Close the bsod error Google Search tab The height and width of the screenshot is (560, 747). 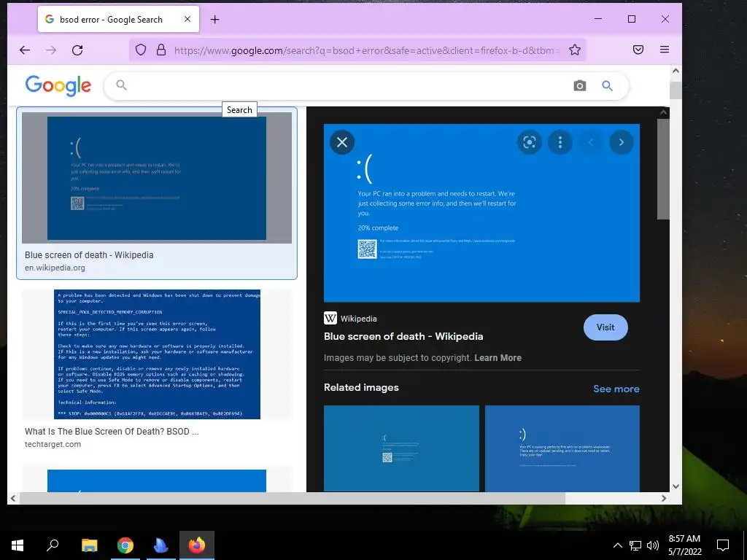pyautogui.click(x=187, y=19)
